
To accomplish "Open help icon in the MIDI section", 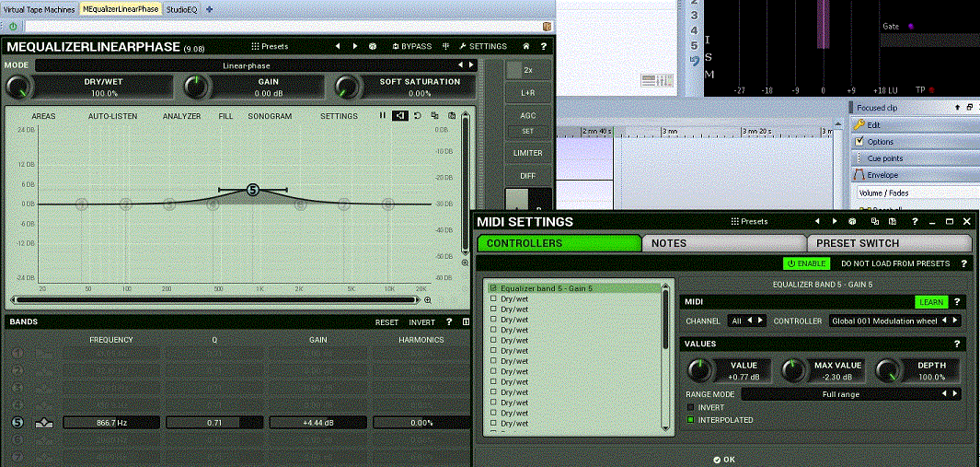I will [x=957, y=302].
